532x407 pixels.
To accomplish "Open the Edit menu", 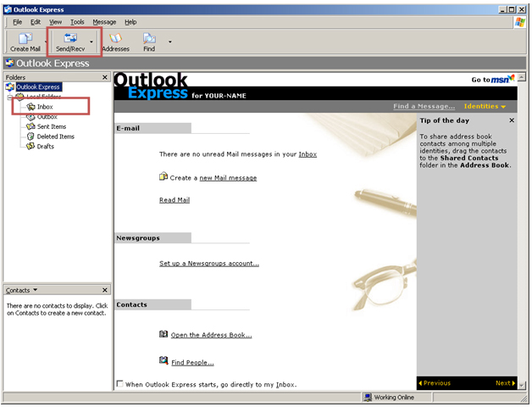I will click(x=36, y=22).
